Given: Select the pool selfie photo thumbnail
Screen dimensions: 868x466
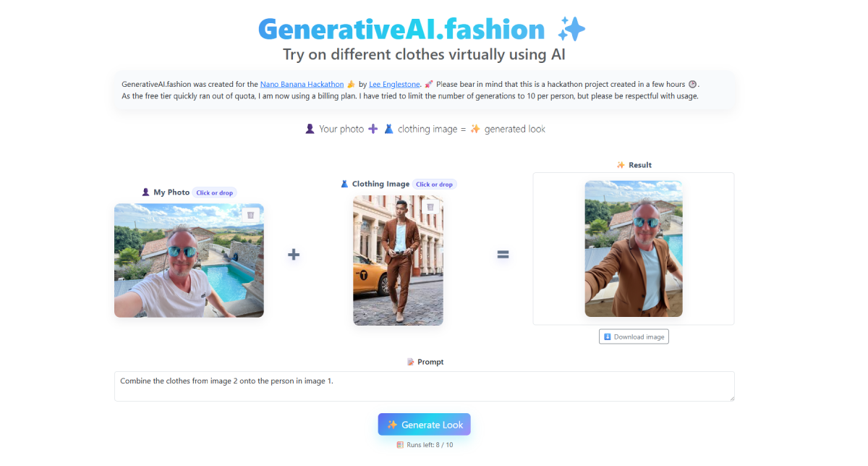Looking at the screenshot, I should pos(189,260).
